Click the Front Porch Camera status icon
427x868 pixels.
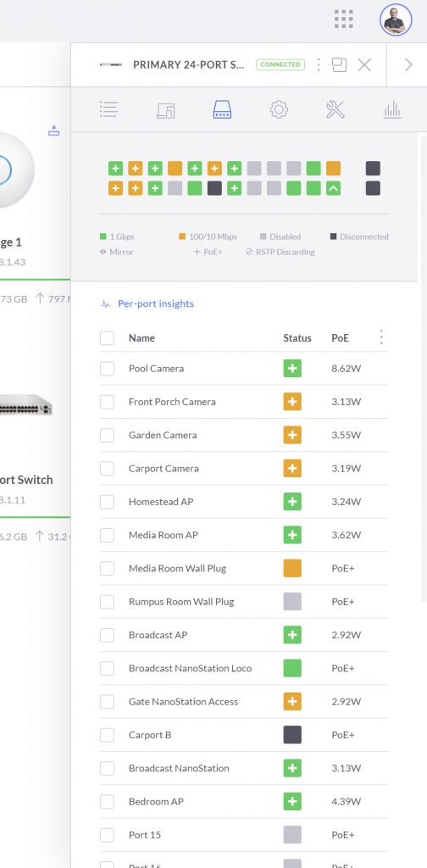pos(292,402)
